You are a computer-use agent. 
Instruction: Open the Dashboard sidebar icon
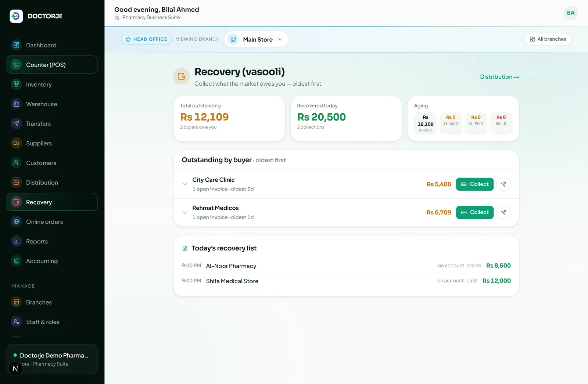pyautogui.click(x=16, y=45)
